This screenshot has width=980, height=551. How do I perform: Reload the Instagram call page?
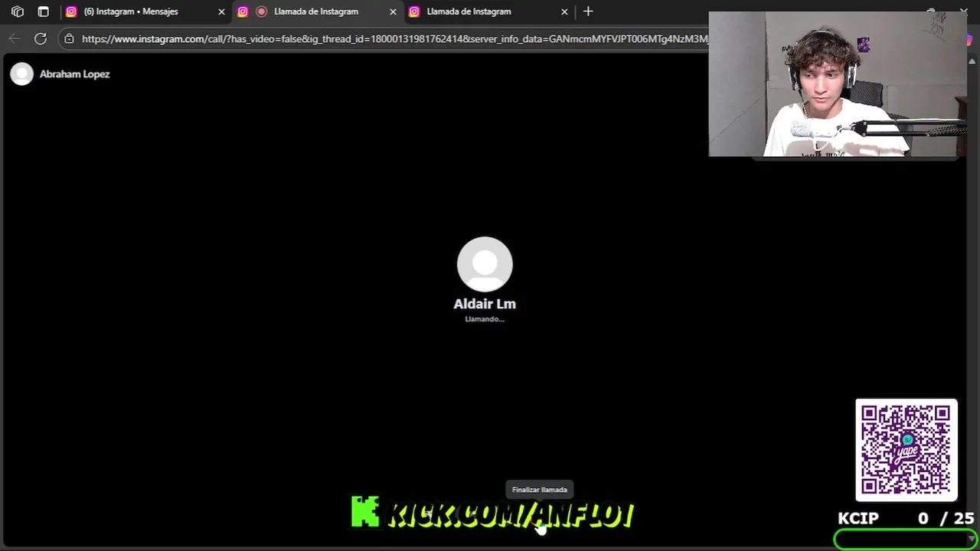coord(41,38)
